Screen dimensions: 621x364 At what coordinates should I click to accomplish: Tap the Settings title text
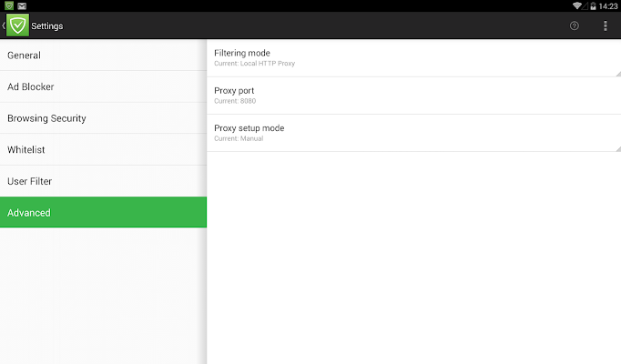pyautogui.click(x=47, y=25)
